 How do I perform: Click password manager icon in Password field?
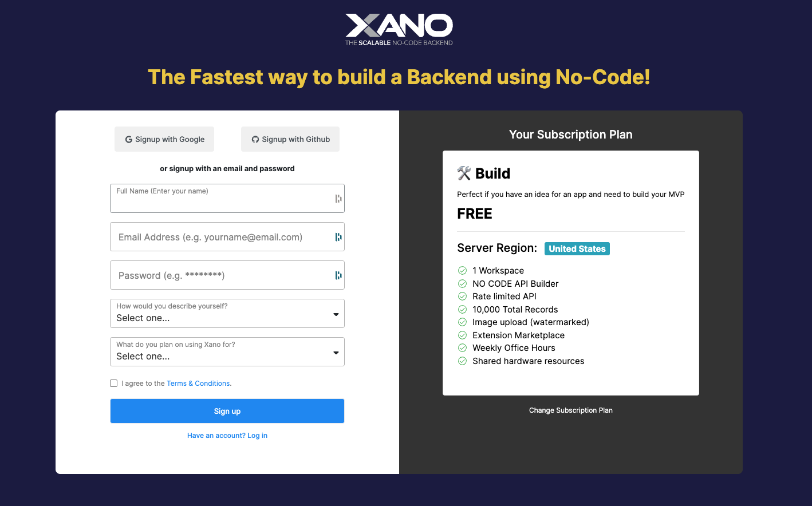coord(338,275)
